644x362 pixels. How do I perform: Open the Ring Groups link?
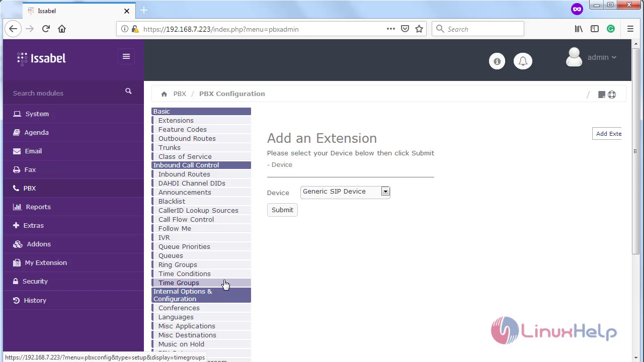click(x=178, y=264)
